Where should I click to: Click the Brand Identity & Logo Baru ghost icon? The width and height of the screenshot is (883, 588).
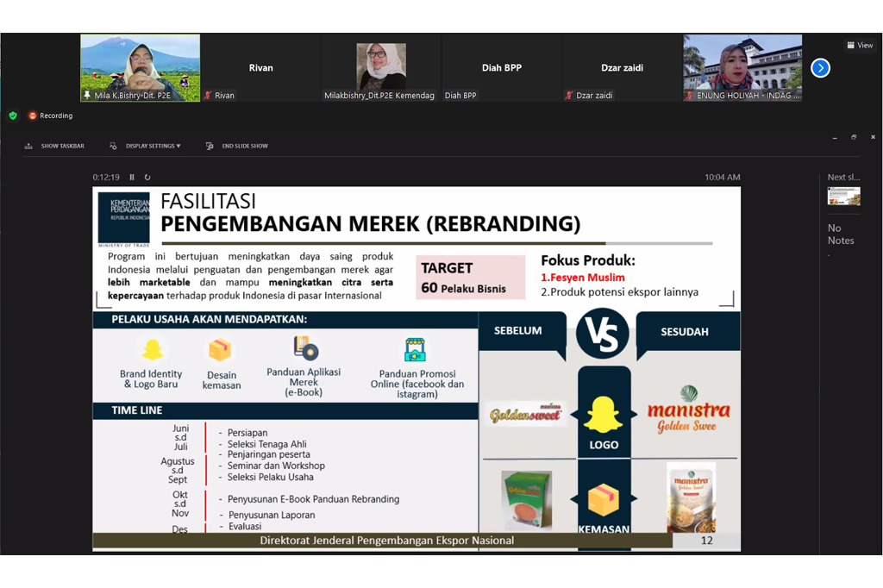tap(152, 350)
